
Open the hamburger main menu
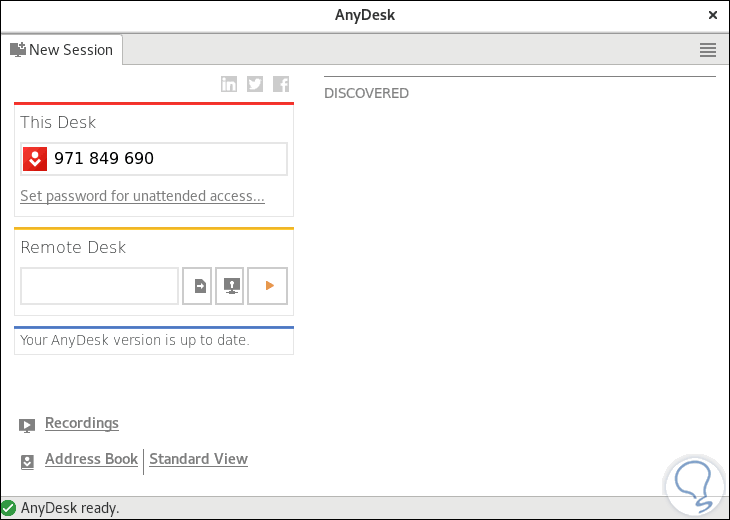tap(708, 50)
